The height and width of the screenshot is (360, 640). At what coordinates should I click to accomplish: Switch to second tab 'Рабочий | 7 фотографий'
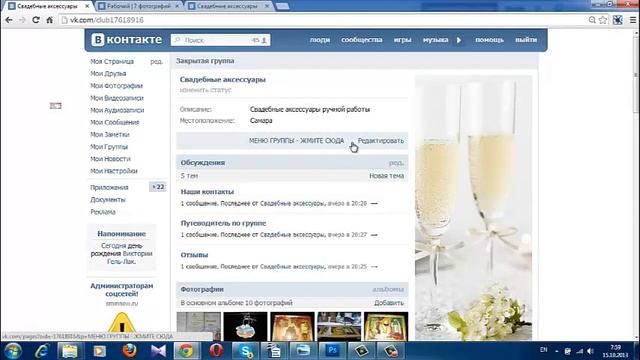point(139,6)
